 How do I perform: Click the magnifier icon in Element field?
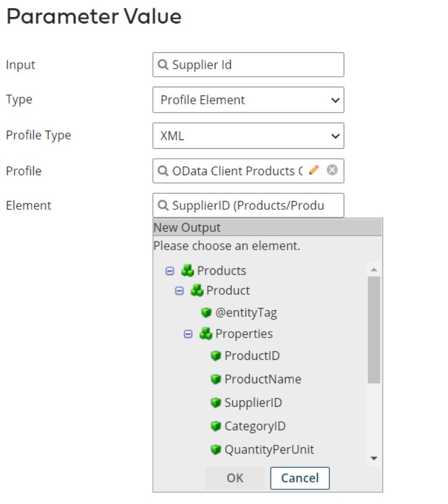(163, 206)
